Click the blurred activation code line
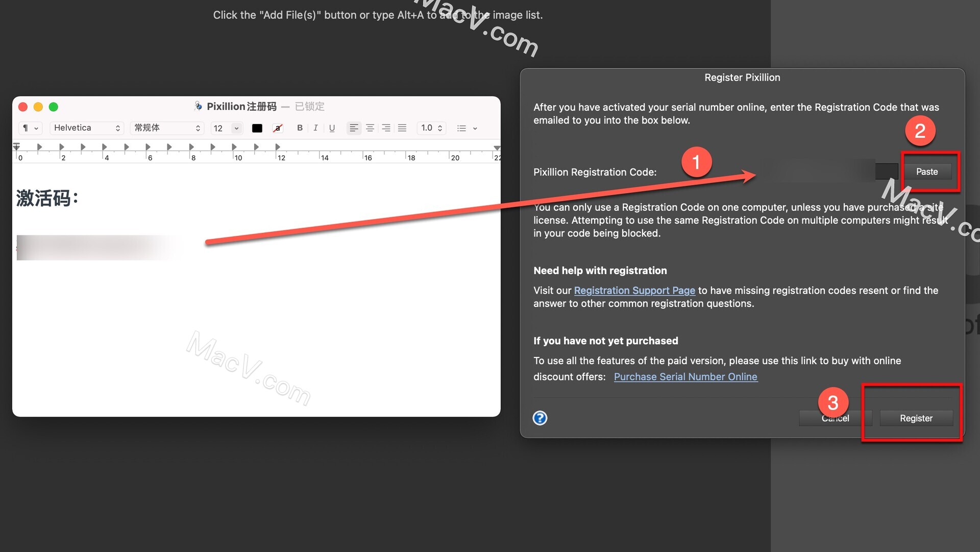This screenshot has height=552, width=980. point(100,248)
